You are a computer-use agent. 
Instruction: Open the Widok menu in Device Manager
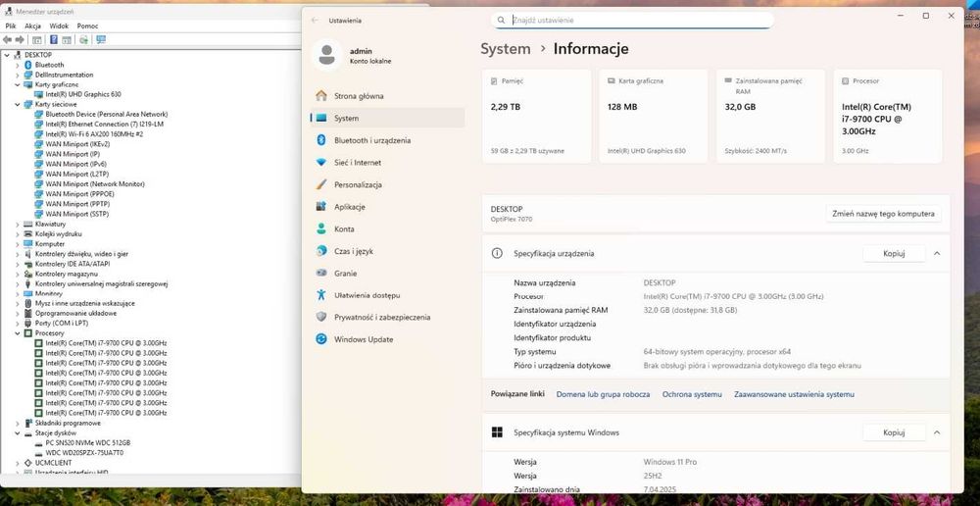[x=60, y=26]
